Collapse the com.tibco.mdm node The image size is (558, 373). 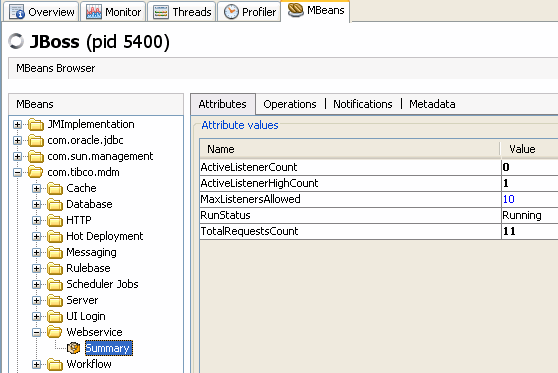point(17,172)
